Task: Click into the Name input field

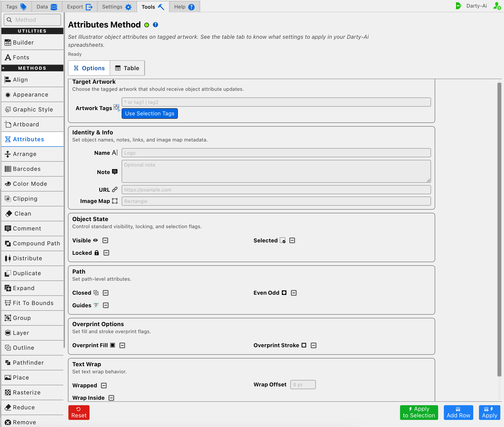Action: click(276, 153)
